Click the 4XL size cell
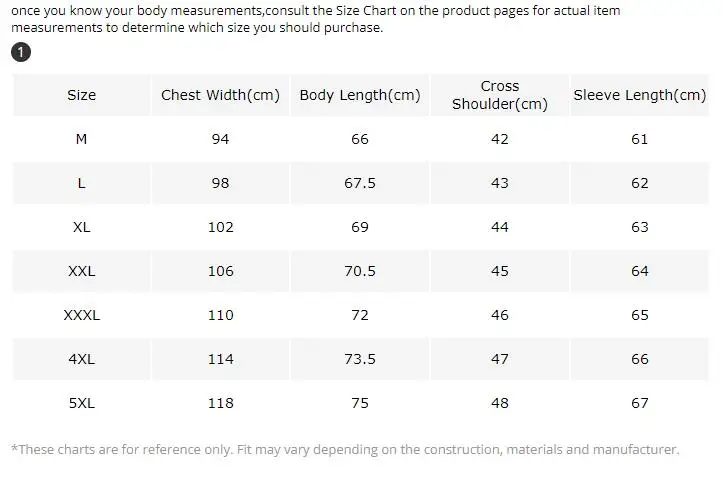 click(x=82, y=359)
